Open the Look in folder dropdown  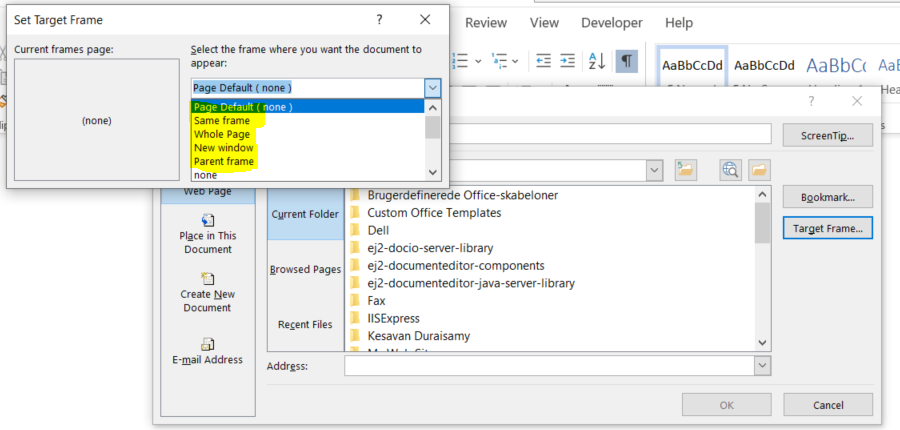click(x=654, y=171)
